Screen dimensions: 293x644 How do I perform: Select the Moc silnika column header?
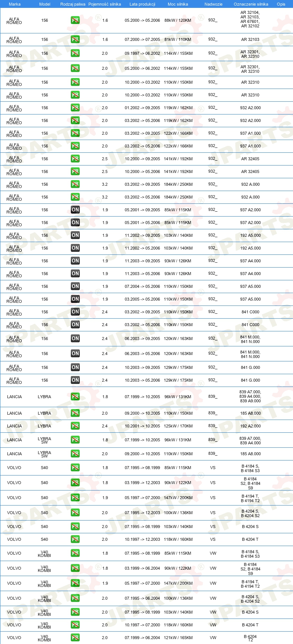[x=178, y=4]
